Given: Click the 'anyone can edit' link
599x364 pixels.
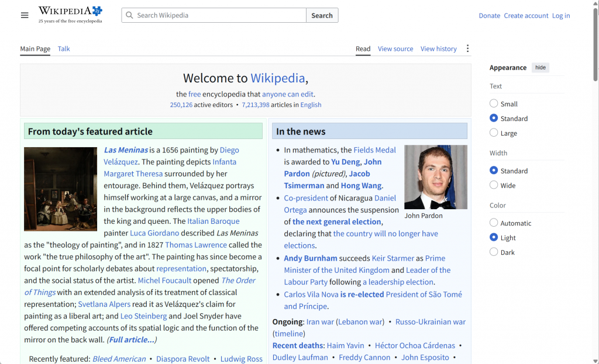Looking at the screenshot, I should click(288, 94).
